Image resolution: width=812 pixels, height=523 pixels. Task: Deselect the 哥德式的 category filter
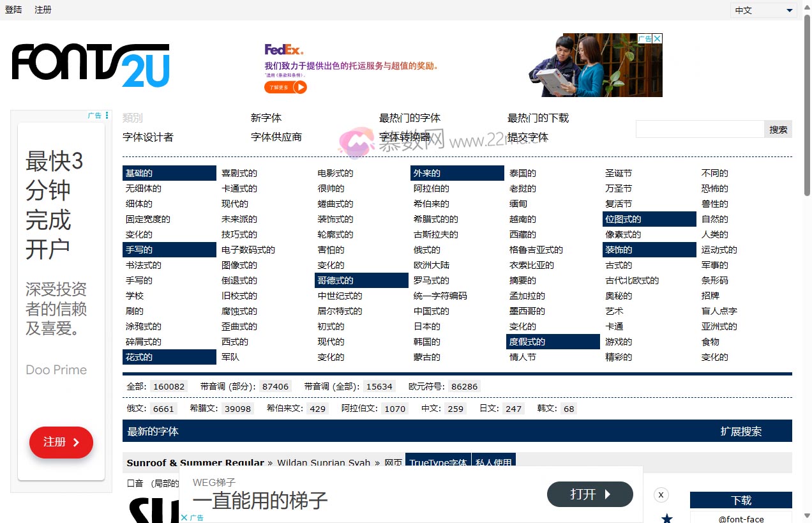pos(335,280)
